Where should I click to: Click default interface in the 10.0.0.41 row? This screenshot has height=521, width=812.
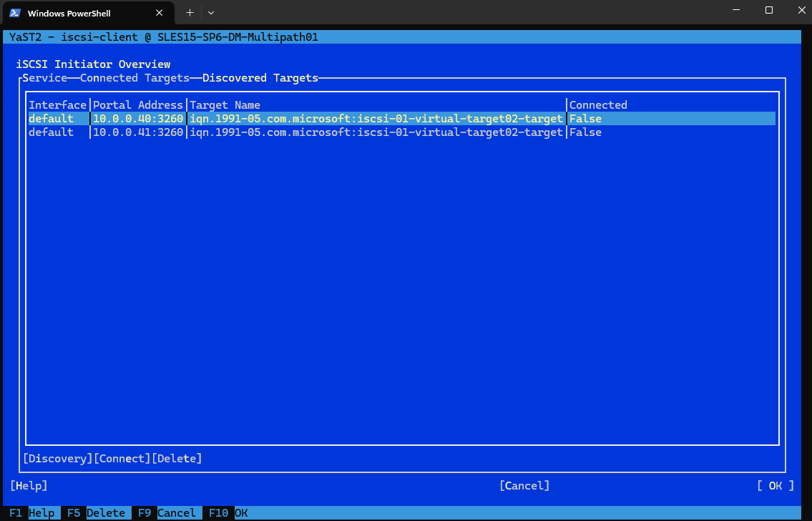tap(52, 132)
